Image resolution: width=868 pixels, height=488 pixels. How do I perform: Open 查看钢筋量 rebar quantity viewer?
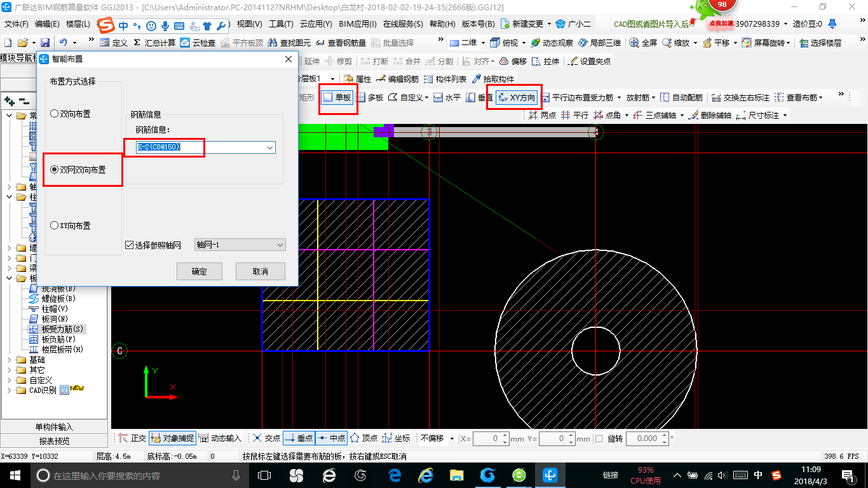[341, 43]
